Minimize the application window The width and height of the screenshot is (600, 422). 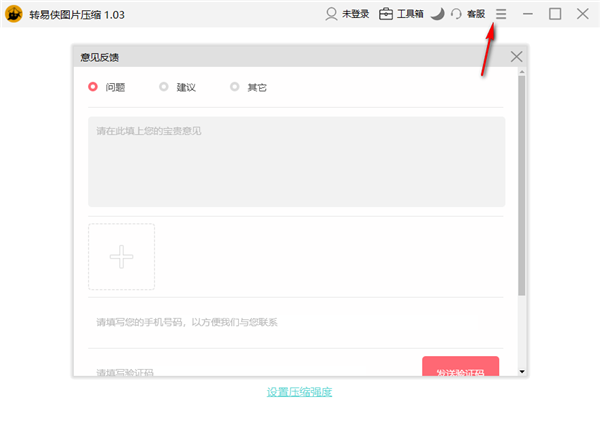528,14
